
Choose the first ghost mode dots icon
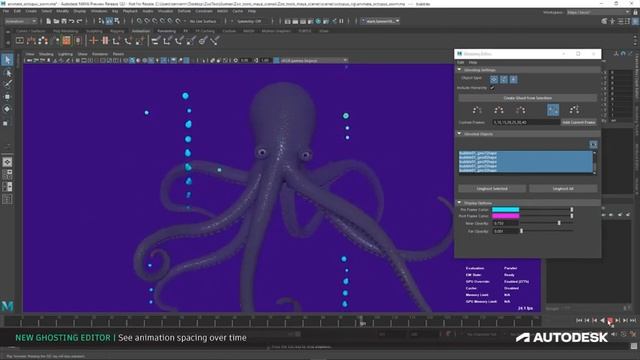coord(477,110)
